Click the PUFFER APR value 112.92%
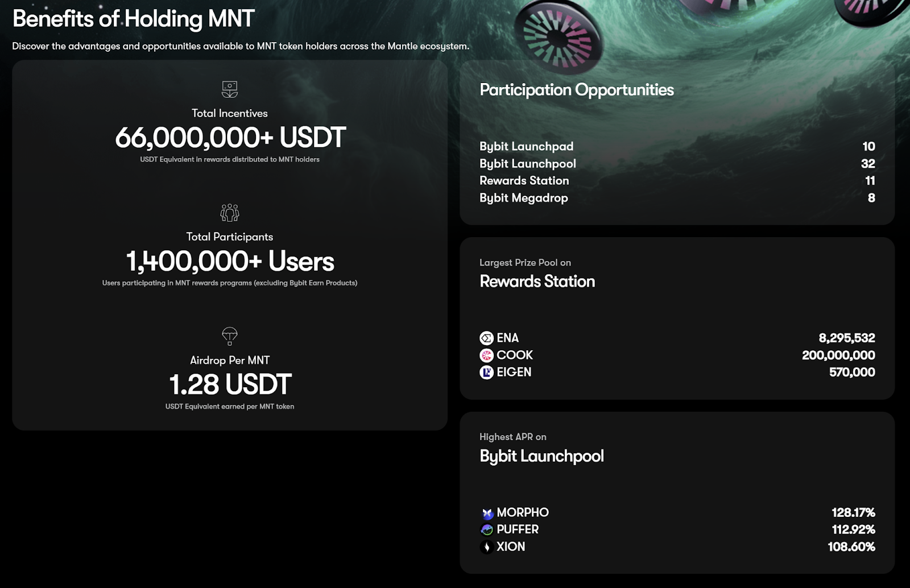 (x=853, y=530)
